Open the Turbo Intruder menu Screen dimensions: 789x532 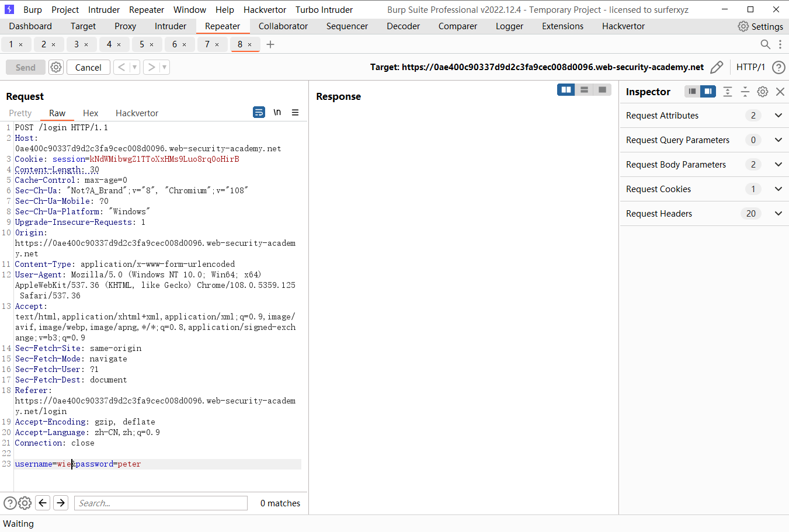324,10
